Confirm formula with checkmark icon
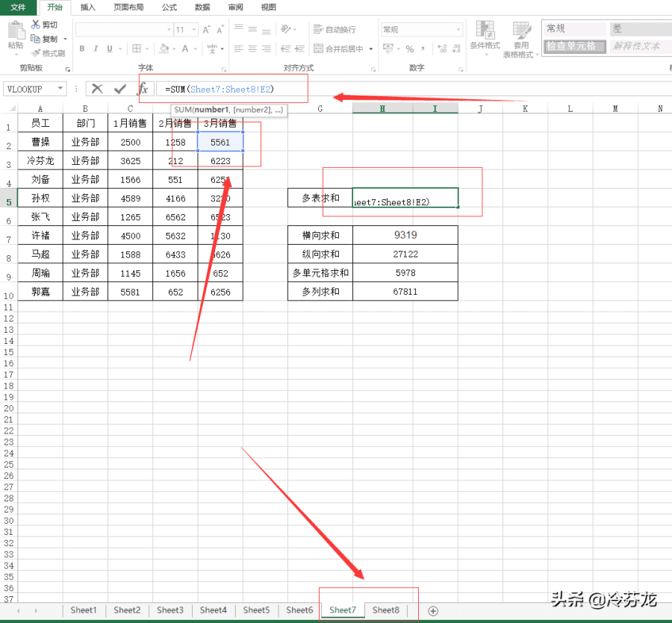Screen dimensions: 672x623 point(120,89)
